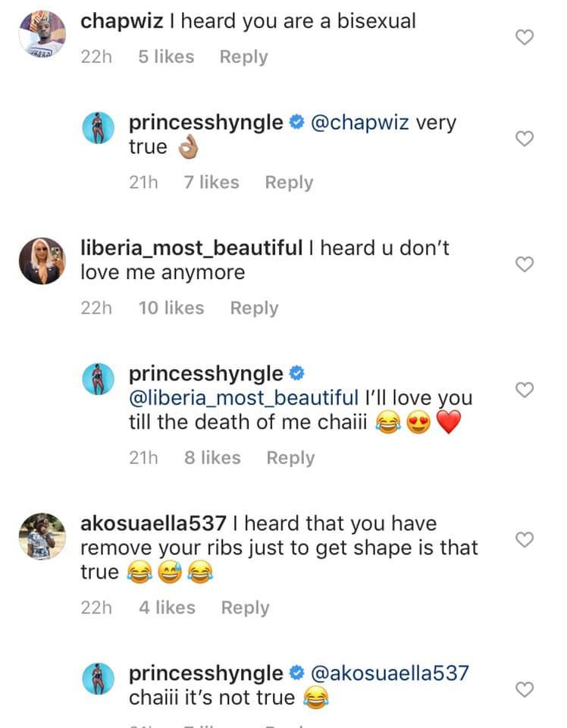
Task: Reply to akosuaella537's ribs comment
Action: click(245, 607)
